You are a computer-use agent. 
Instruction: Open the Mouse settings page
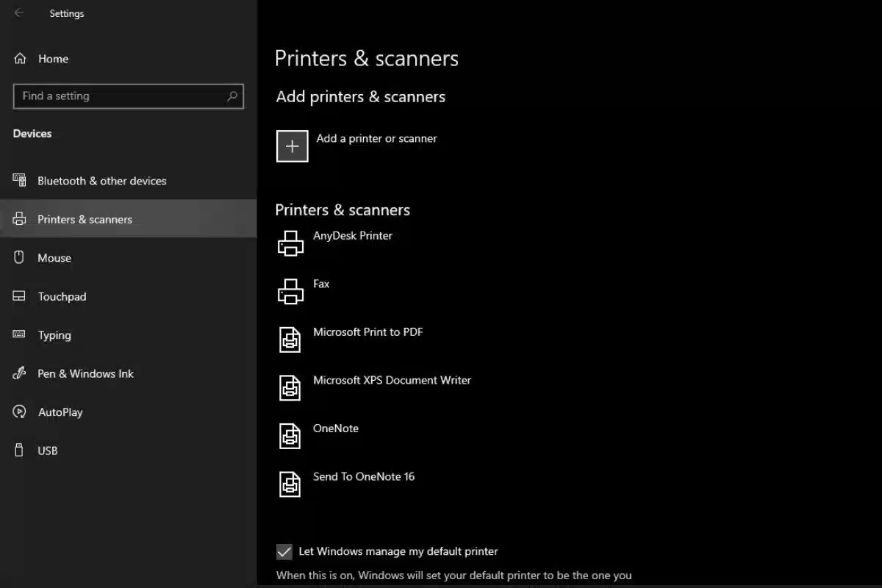(x=54, y=258)
